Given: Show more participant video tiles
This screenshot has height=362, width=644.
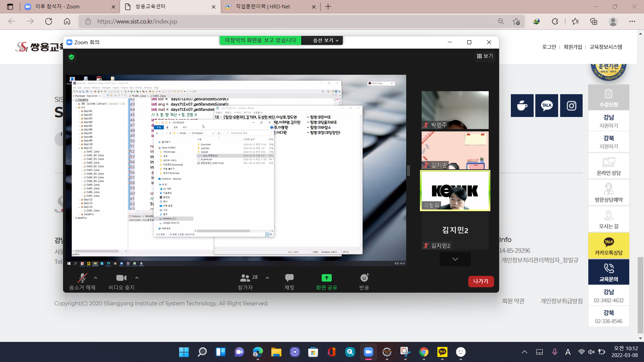Looking at the screenshot, I should [455, 259].
